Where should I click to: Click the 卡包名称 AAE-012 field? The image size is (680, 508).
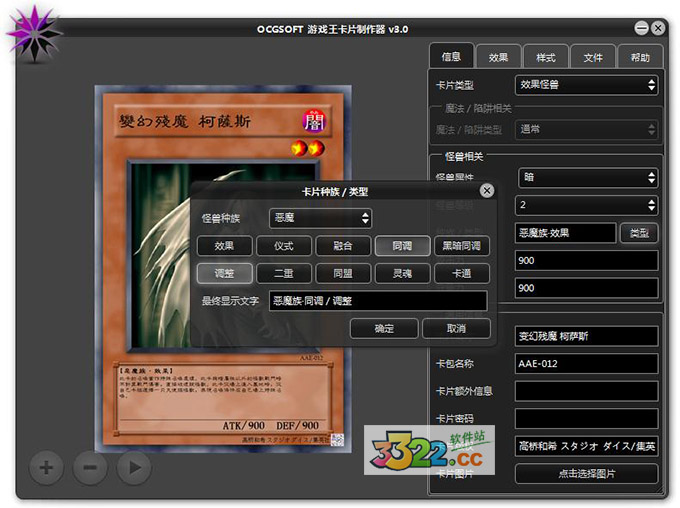586,364
